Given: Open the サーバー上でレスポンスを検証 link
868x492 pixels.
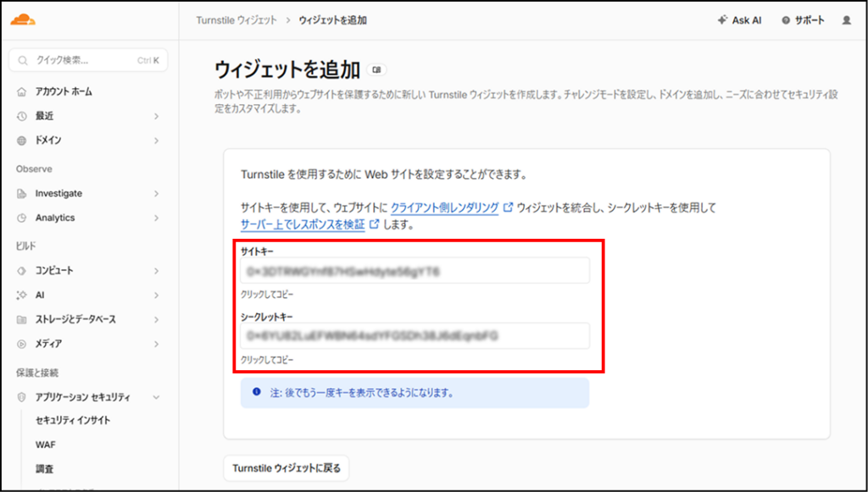Looking at the screenshot, I should pos(303,224).
